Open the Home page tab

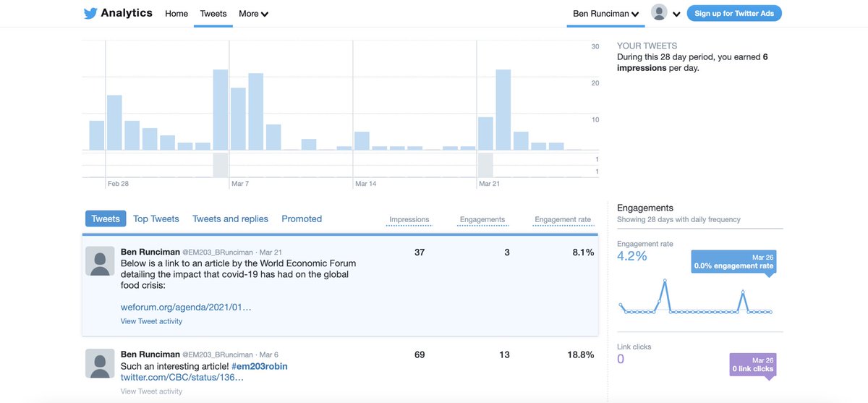[176, 14]
